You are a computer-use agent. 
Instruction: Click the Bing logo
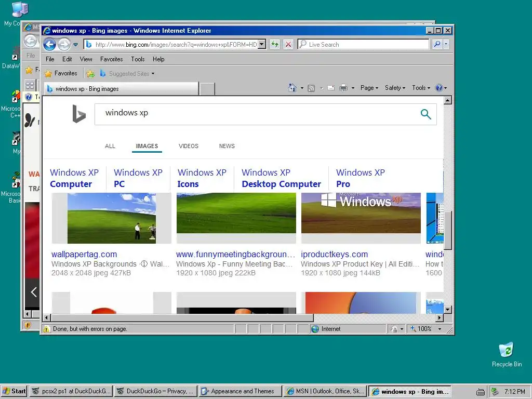[79, 114]
